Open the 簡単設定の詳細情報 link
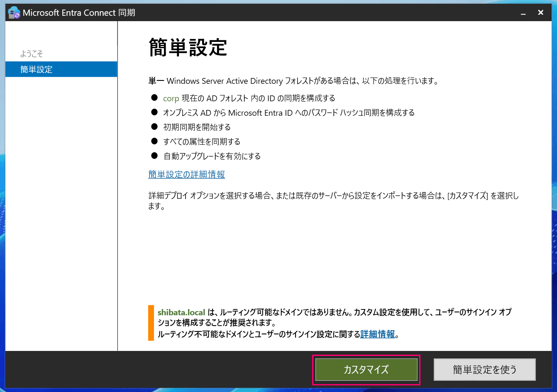Screen dimensions: 557x392 point(186,175)
